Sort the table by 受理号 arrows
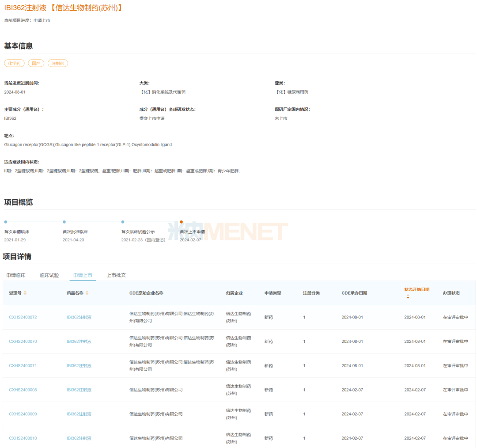477x448 pixels. pyautogui.click(x=25, y=293)
